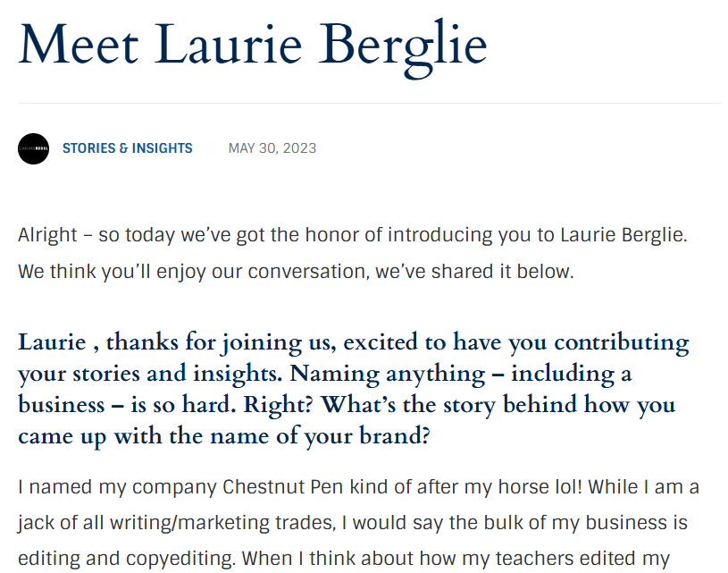Open the Stories & Insights category link

click(x=127, y=148)
